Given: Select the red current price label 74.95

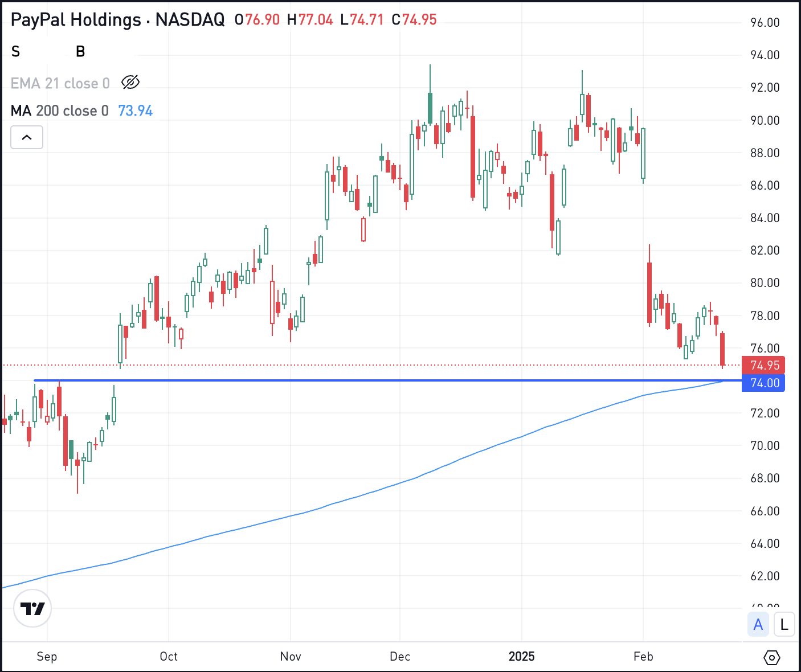Looking at the screenshot, I should point(764,365).
